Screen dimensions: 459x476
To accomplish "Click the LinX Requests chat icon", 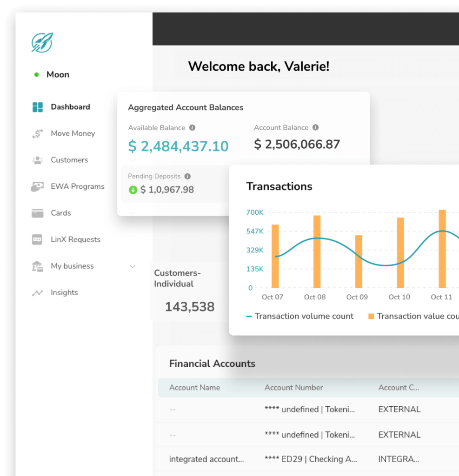I will pyautogui.click(x=37, y=239).
